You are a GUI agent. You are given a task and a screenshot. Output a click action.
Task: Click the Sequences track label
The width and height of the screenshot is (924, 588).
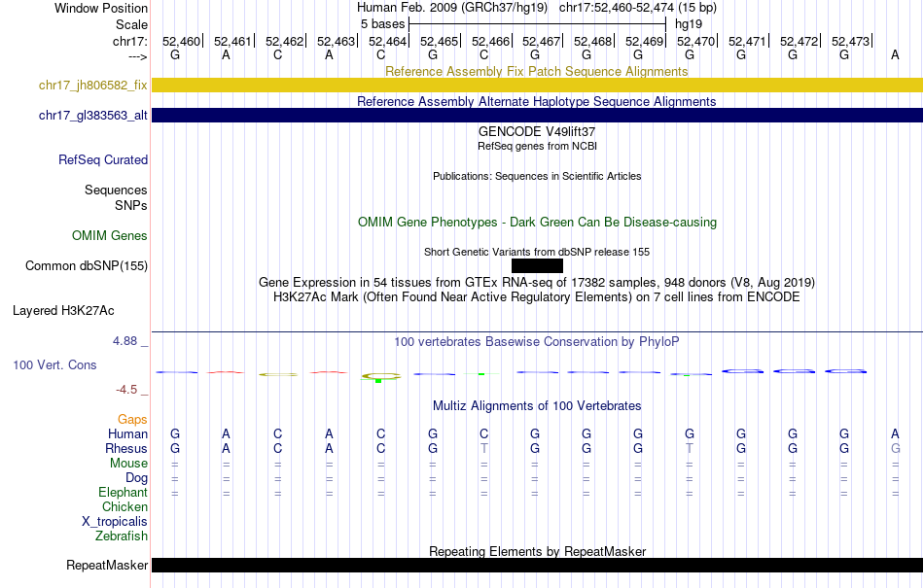[116, 190]
